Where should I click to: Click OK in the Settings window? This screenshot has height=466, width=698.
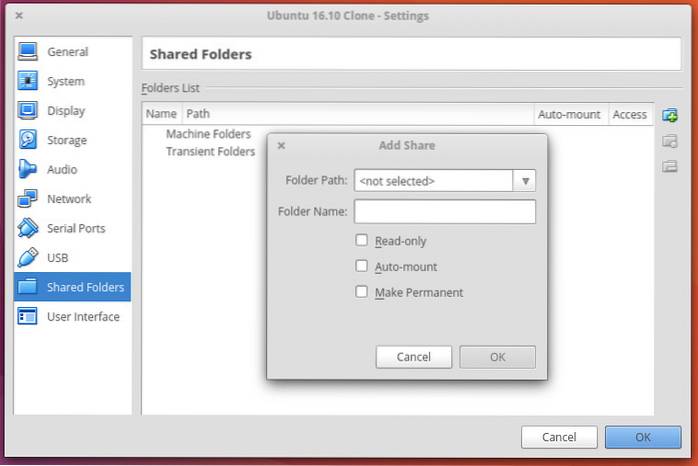[x=642, y=437]
